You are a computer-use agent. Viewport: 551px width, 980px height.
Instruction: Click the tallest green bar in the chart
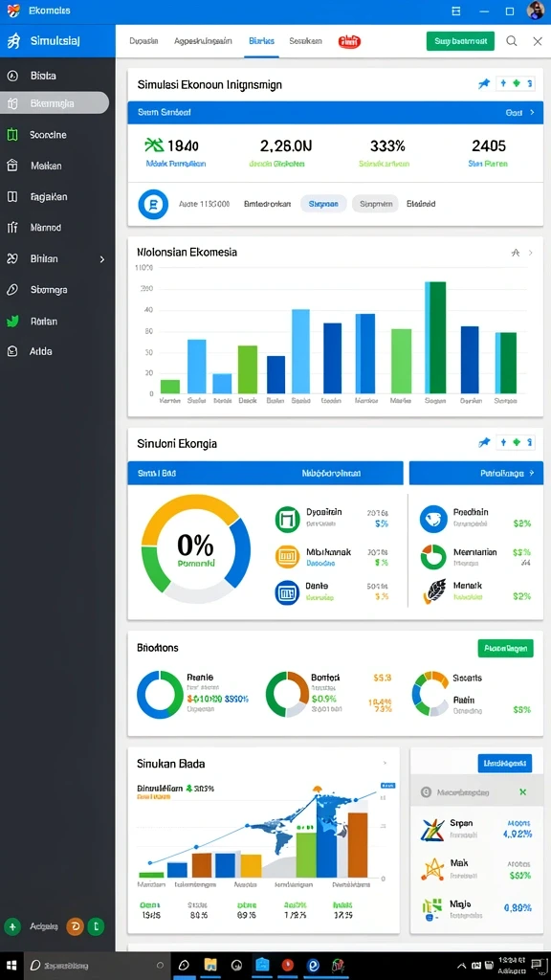tap(436, 338)
